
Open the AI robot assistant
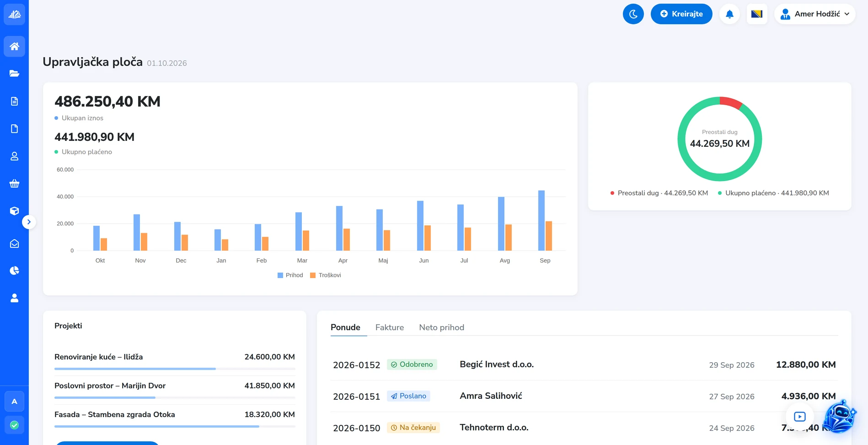pos(839,416)
